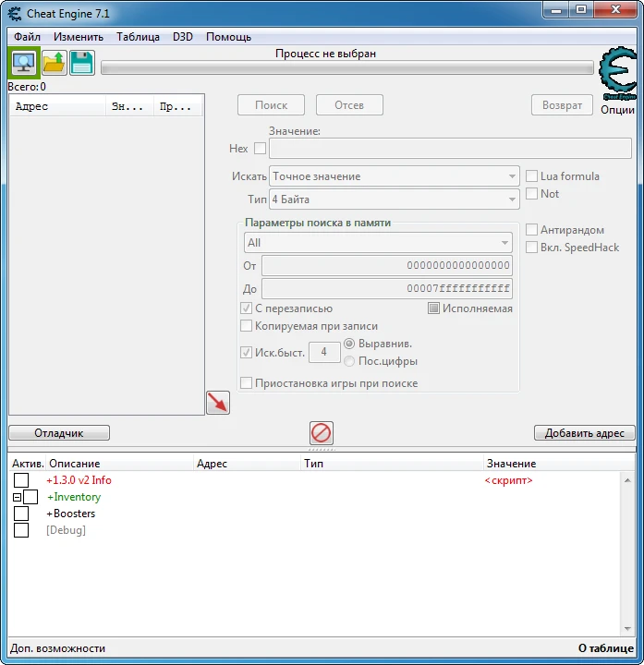The image size is (644, 665).
Task: Open the Таблица menu
Action: (x=139, y=37)
